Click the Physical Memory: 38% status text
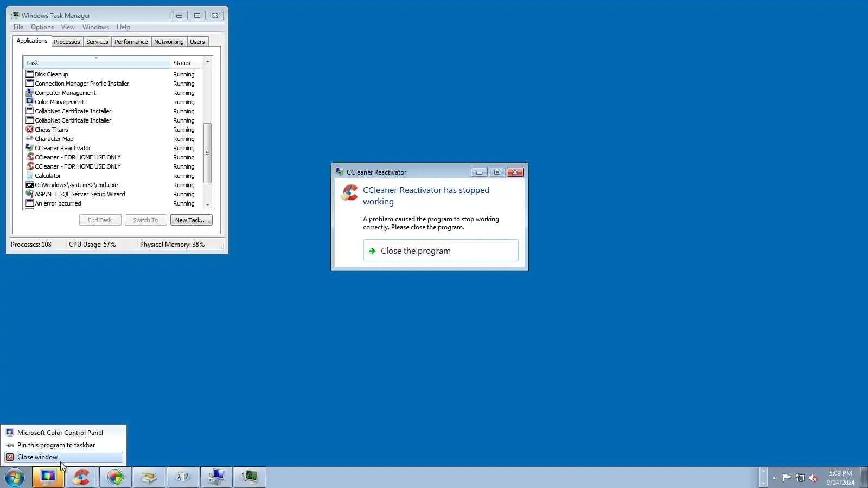The height and width of the screenshot is (488, 868). tap(172, 245)
